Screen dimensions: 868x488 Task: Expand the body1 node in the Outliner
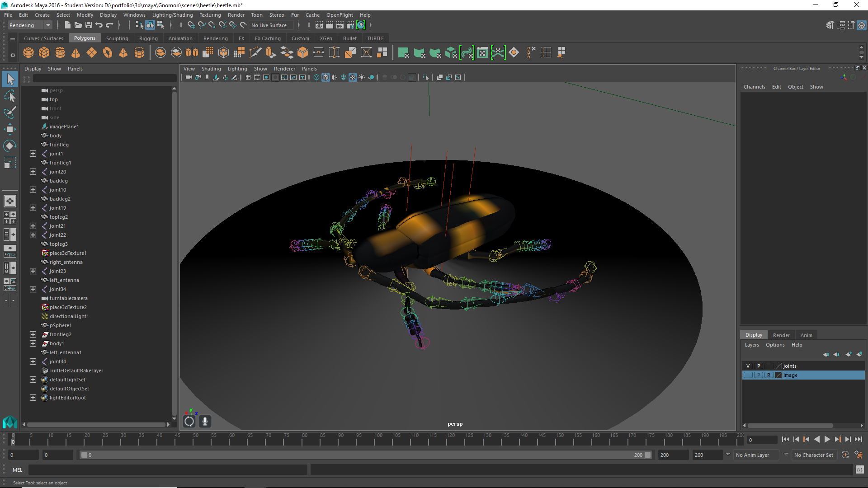coord(33,343)
